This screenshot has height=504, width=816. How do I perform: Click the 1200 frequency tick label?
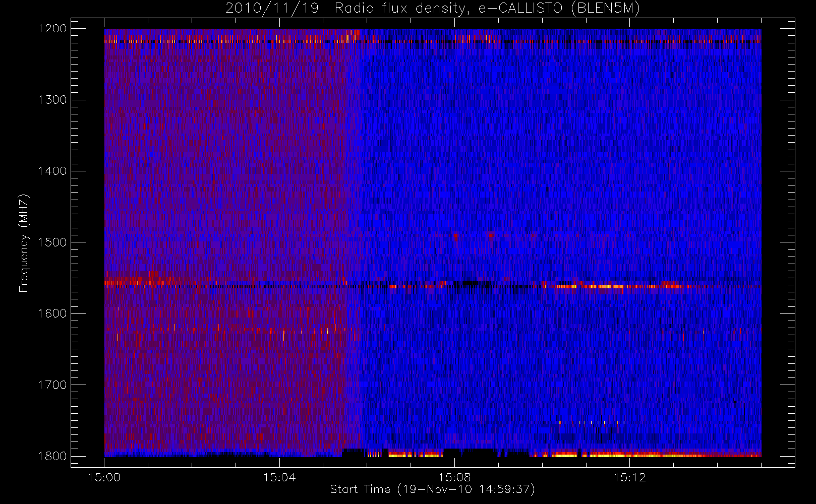pyautogui.click(x=52, y=29)
